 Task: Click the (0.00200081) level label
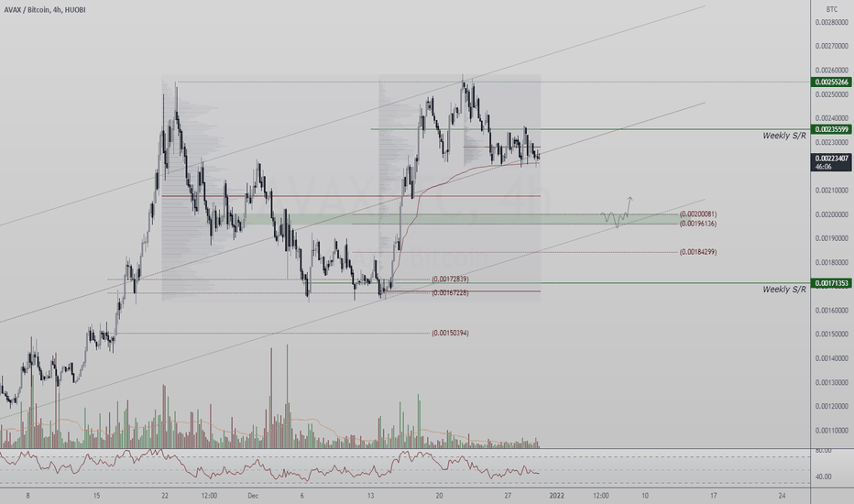coord(697,214)
